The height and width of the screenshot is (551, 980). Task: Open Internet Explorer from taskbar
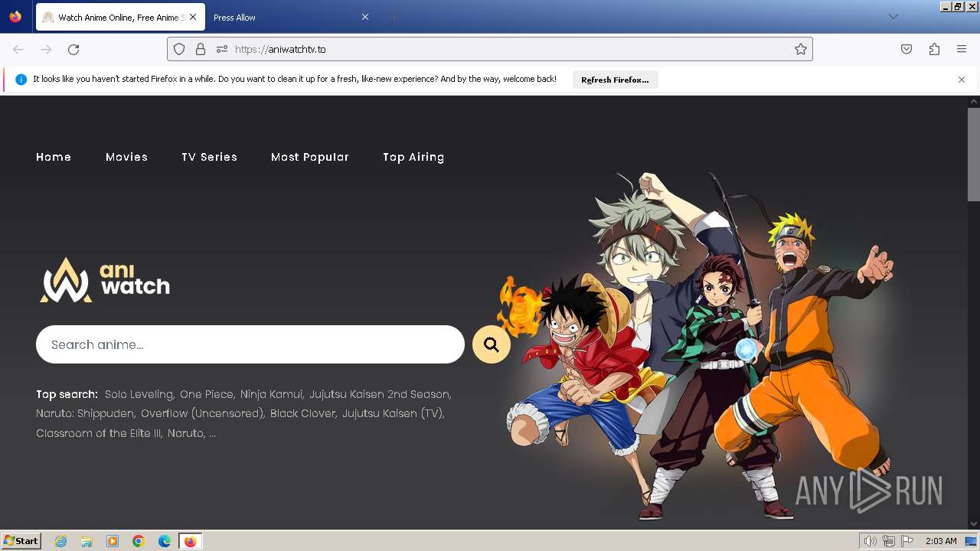(x=61, y=541)
